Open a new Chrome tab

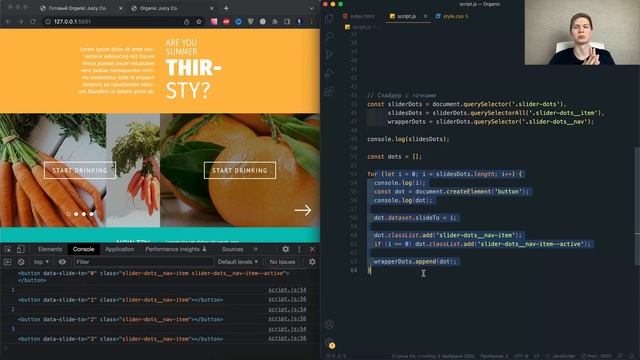point(226,8)
